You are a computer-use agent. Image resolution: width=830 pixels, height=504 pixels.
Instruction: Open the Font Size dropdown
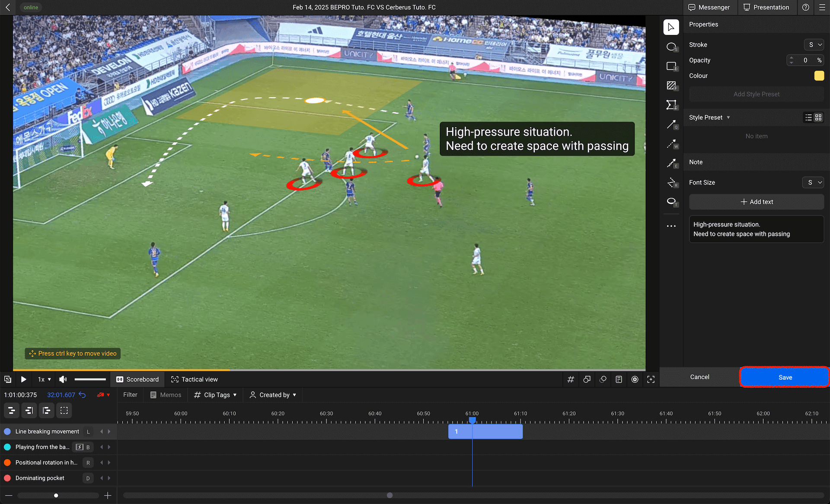point(813,182)
